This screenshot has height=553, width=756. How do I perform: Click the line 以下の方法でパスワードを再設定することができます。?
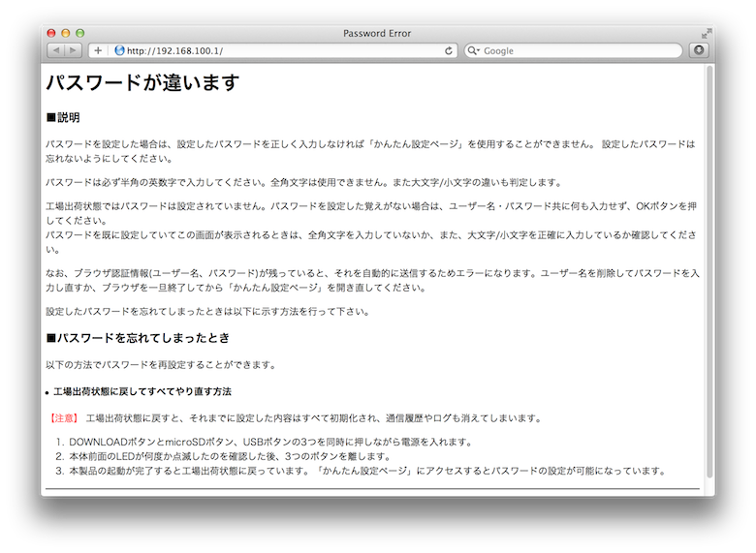162,365
